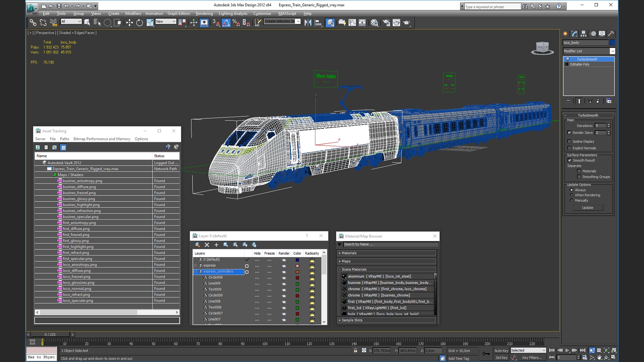
Task: Open Create Selection Set dropdown
Action: coord(282,21)
